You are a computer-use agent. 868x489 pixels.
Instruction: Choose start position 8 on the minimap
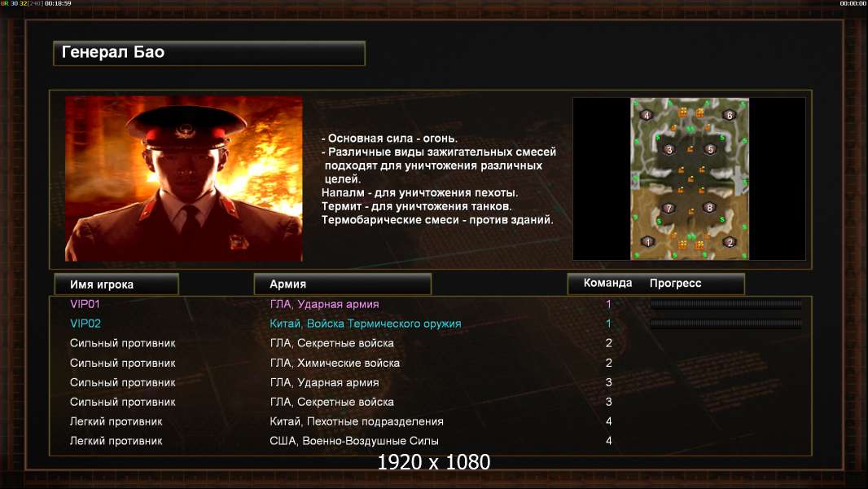pyautogui.click(x=710, y=208)
